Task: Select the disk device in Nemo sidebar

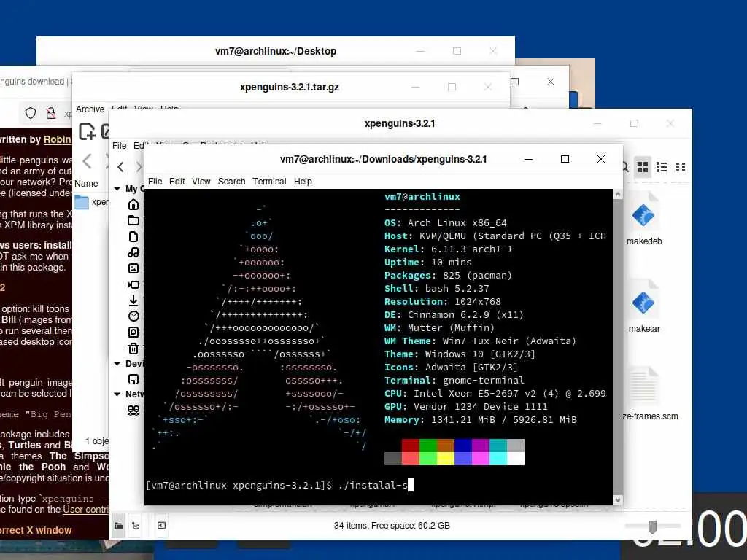Action: (133, 379)
